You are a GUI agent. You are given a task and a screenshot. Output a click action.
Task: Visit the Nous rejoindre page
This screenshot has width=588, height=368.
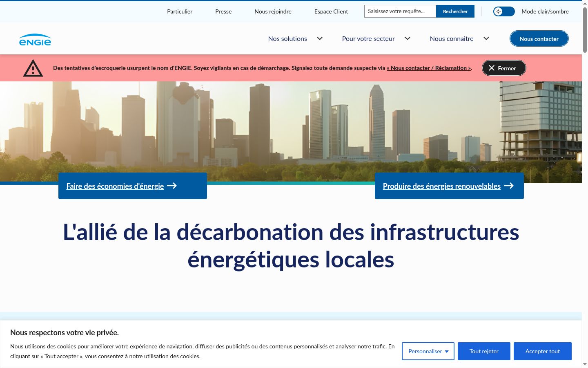(x=273, y=11)
